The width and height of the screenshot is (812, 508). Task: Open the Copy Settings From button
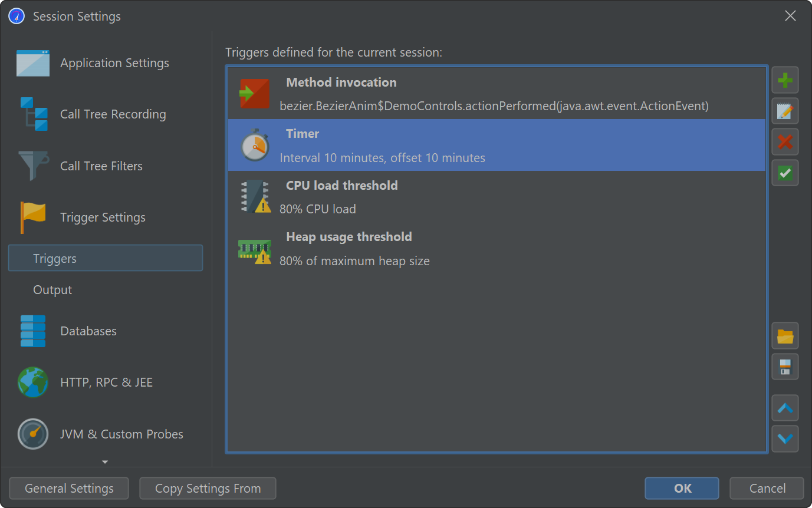click(x=208, y=489)
